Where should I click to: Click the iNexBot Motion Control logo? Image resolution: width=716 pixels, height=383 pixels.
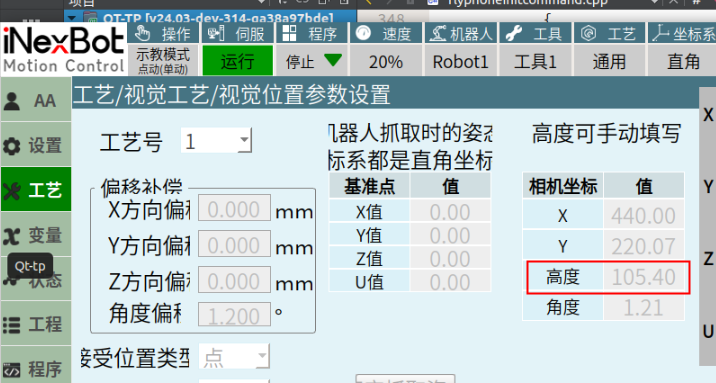point(63,49)
